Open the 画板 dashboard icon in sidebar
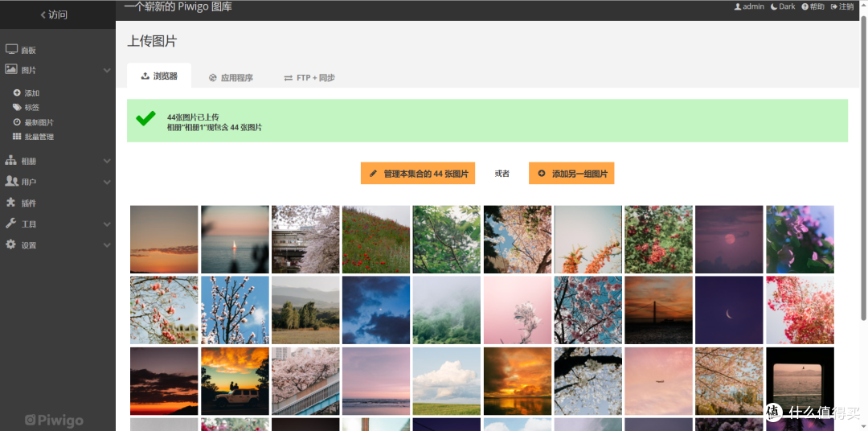This screenshot has height=431, width=868. [11, 49]
